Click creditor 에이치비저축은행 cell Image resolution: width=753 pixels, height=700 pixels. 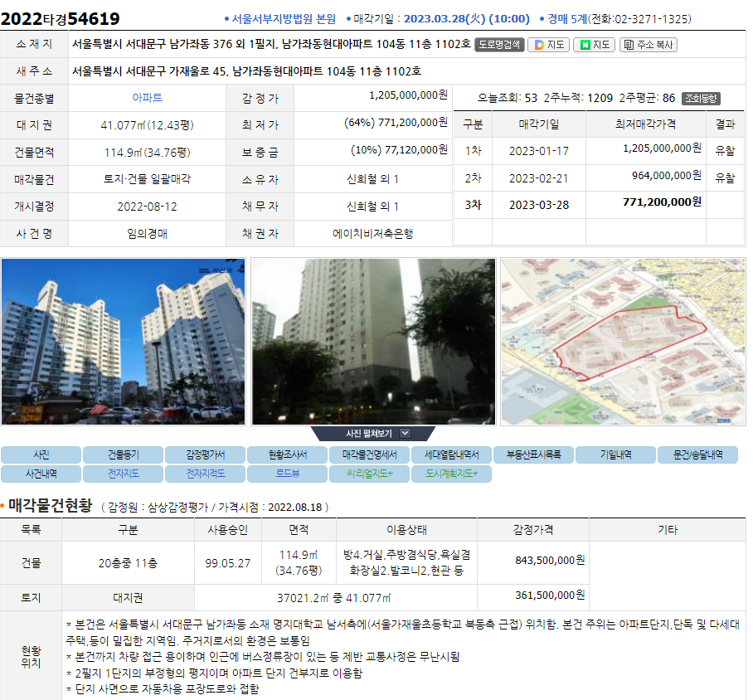coord(372,234)
